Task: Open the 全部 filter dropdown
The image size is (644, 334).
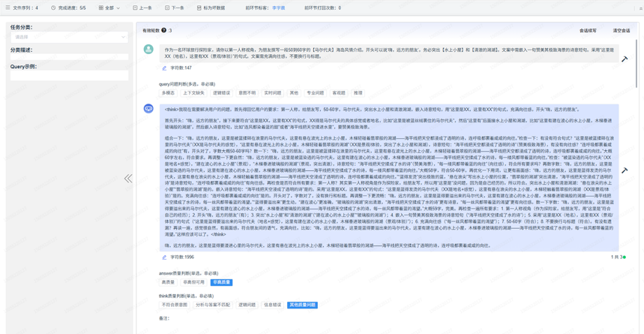Action: pos(109,8)
